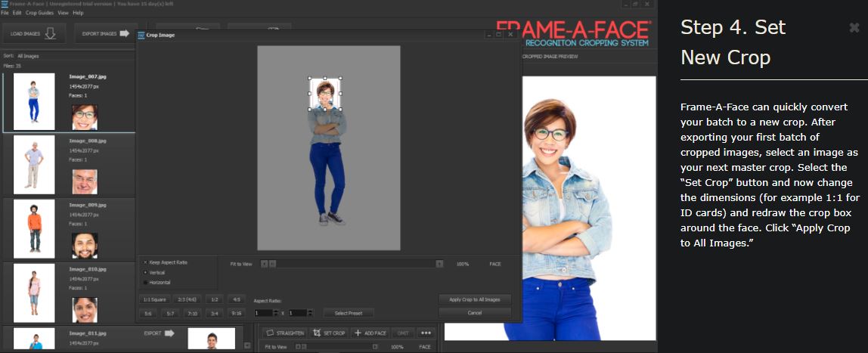Open the Select Preset dropdown
This screenshot has height=353, width=868.
click(x=349, y=313)
